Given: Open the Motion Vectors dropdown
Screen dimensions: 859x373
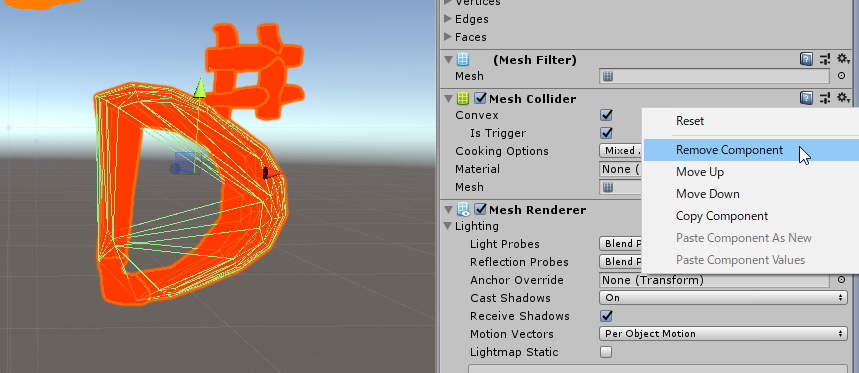Looking at the screenshot, I should point(723,334).
